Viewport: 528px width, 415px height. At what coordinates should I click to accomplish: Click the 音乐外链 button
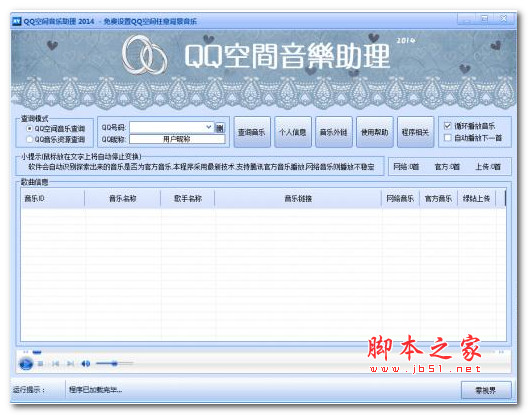pos(334,132)
